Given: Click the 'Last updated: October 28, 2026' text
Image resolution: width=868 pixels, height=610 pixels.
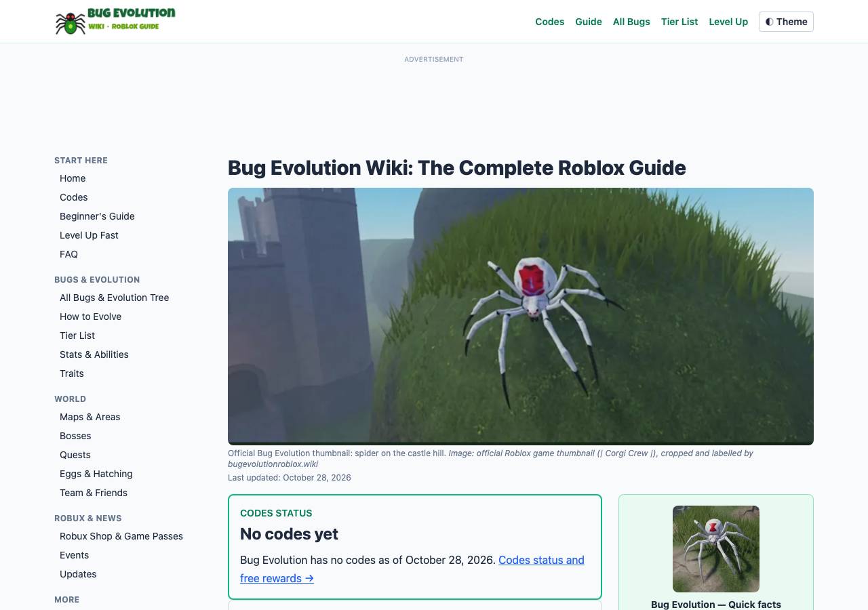Looking at the screenshot, I should pos(290,478).
